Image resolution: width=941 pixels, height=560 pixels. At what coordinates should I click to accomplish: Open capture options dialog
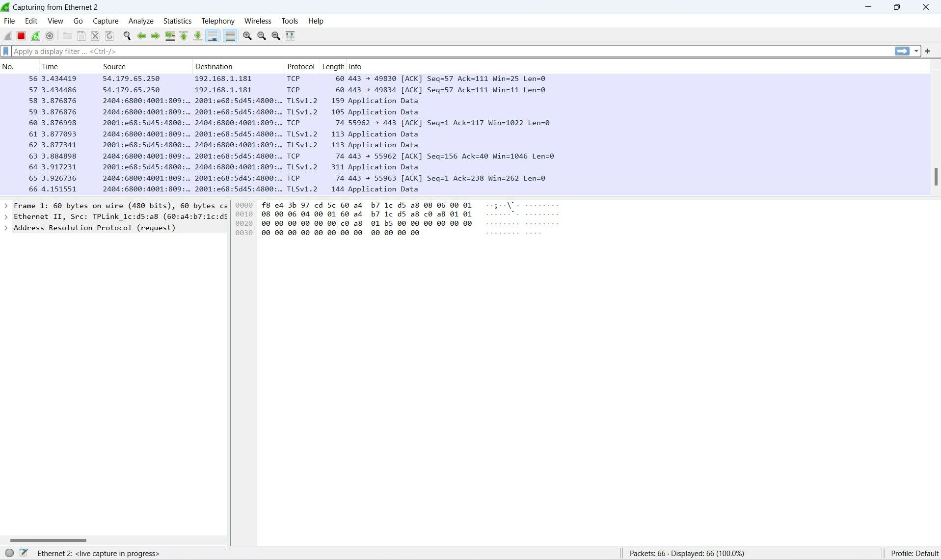49,36
